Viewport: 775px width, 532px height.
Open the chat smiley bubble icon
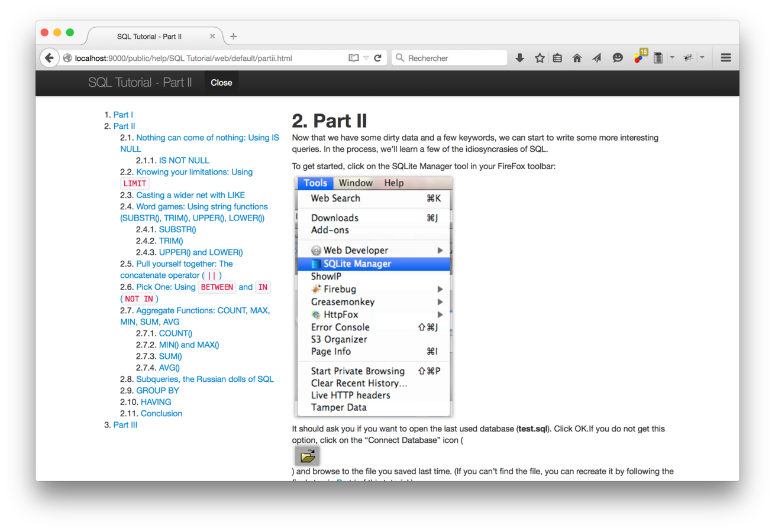[618, 58]
